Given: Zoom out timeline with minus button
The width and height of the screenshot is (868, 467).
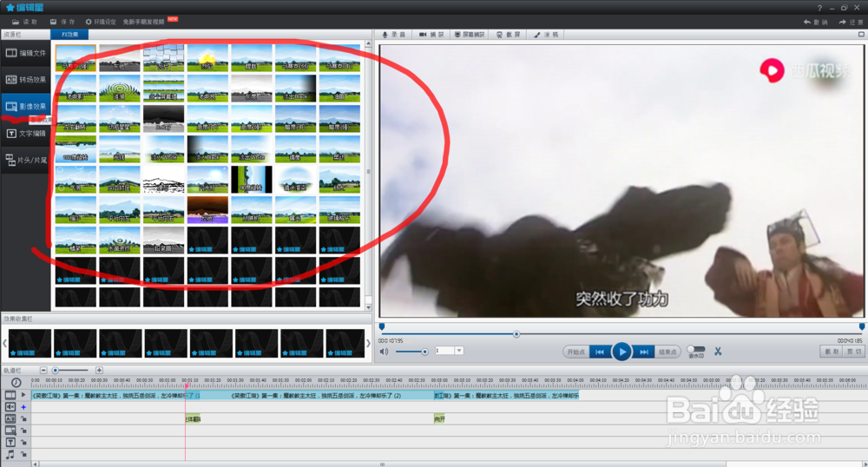Looking at the screenshot, I should [43, 370].
